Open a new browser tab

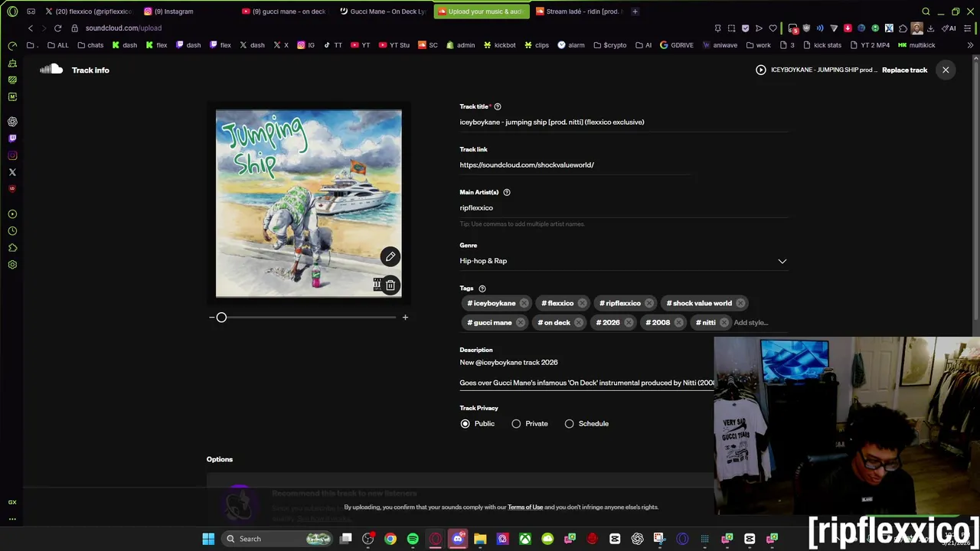pyautogui.click(x=635, y=11)
